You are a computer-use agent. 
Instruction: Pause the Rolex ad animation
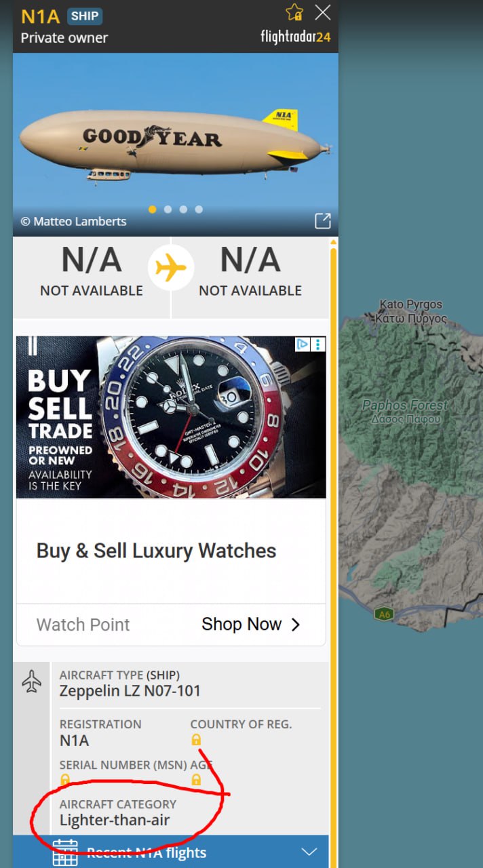coord(32,345)
